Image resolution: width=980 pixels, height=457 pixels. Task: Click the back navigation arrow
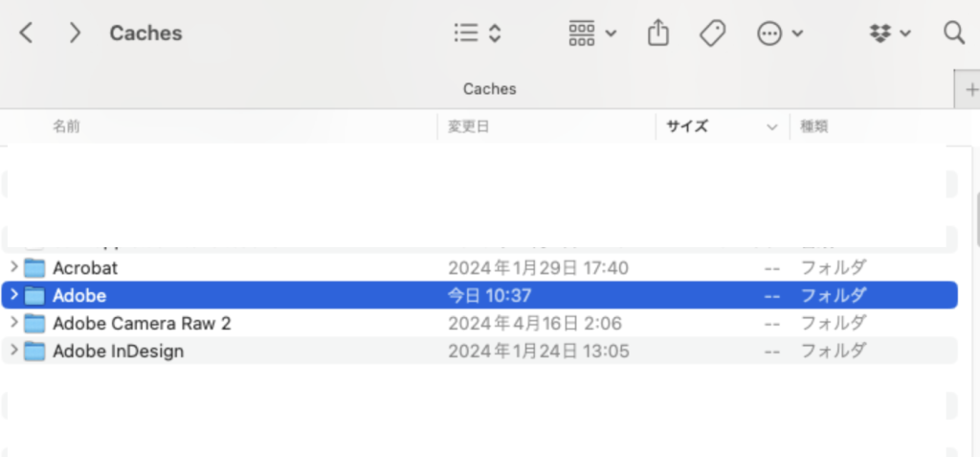coord(27,34)
